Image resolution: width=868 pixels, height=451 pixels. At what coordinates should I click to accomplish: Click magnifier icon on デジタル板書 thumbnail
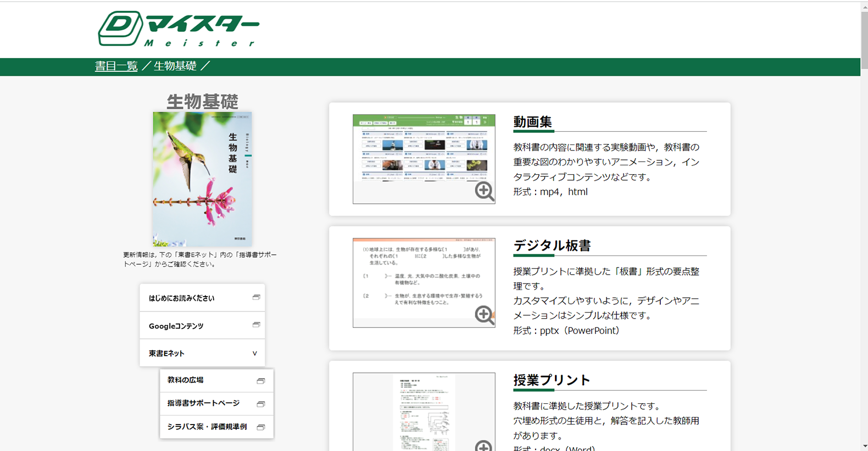pyautogui.click(x=484, y=315)
